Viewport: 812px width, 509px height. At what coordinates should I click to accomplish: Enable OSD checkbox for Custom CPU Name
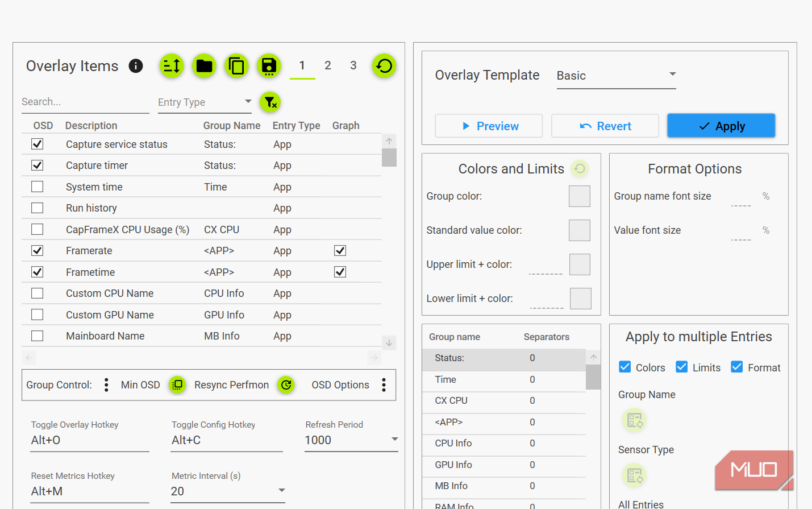coord(38,293)
